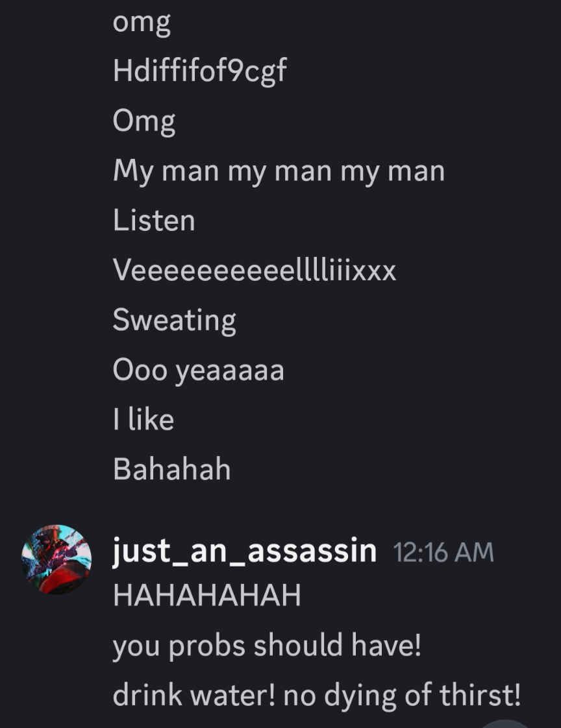
Task: Select the 'My man my man my man' message
Action: tap(279, 171)
